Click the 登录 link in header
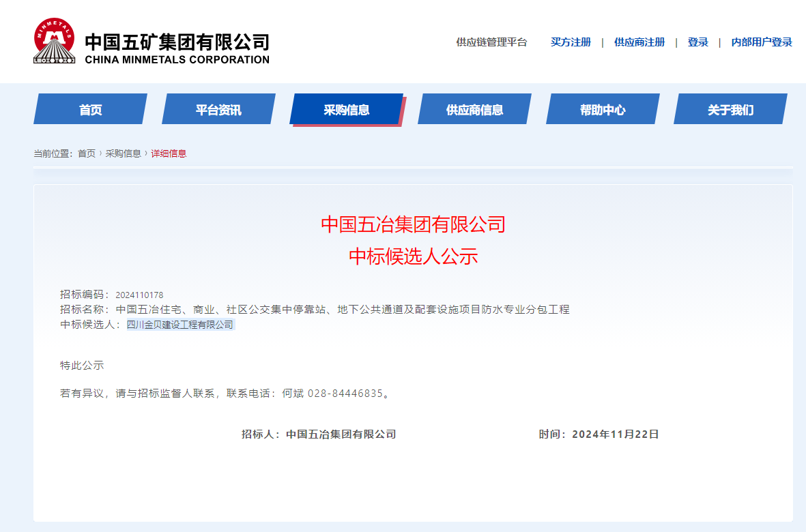806x532 pixels. coord(697,42)
